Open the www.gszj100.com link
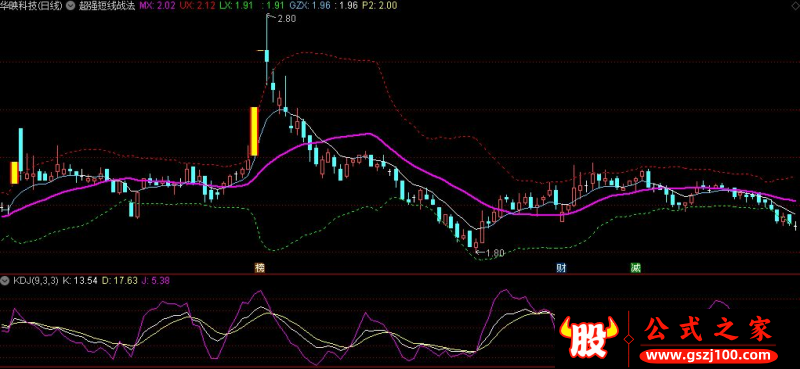Screen dimensions: 800x369 tap(708, 355)
